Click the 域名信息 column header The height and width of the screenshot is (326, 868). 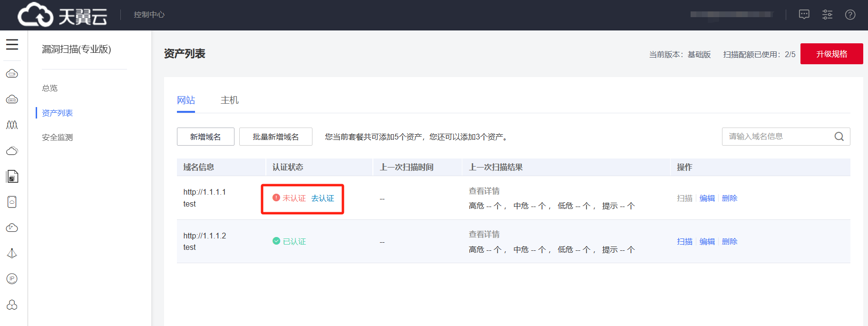(199, 167)
